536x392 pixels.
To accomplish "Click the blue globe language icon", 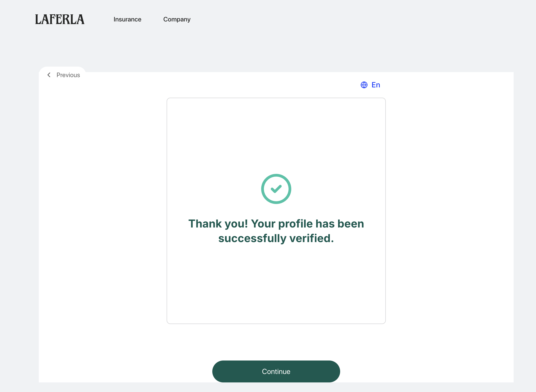I will click(x=364, y=85).
